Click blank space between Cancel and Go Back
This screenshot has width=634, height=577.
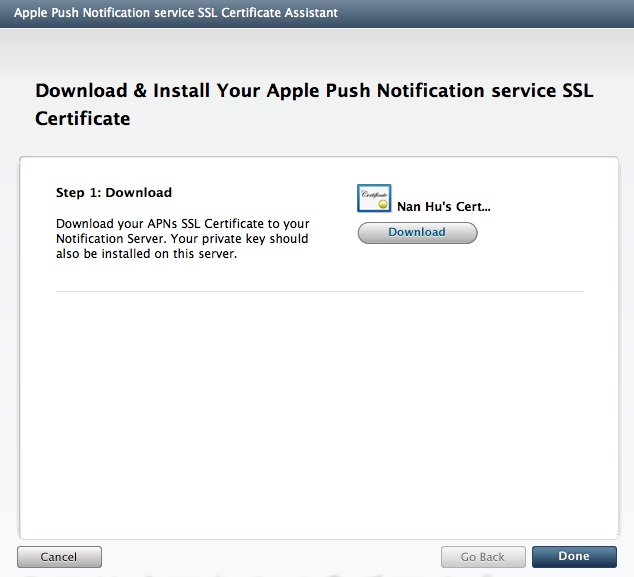click(x=270, y=556)
